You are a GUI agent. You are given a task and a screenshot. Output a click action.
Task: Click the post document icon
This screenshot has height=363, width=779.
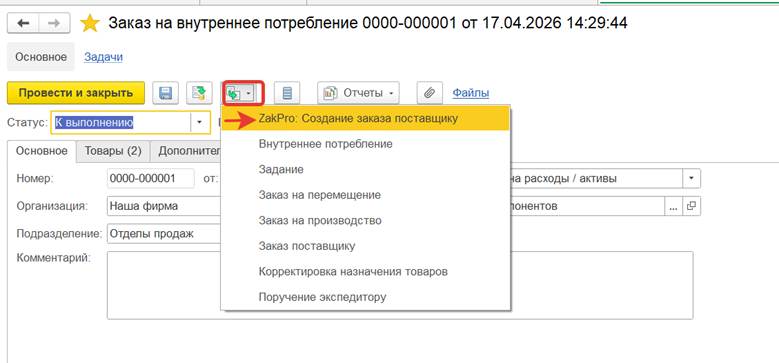pos(199,93)
